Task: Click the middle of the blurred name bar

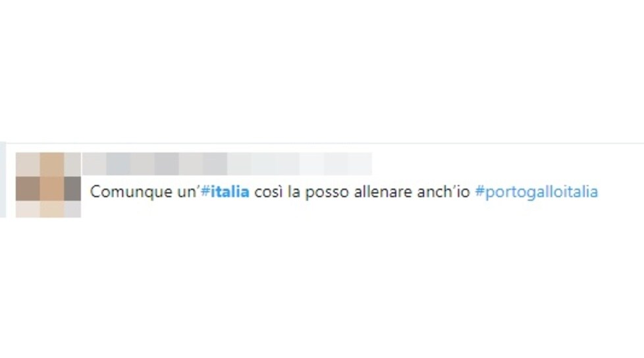Action: pos(227,164)
